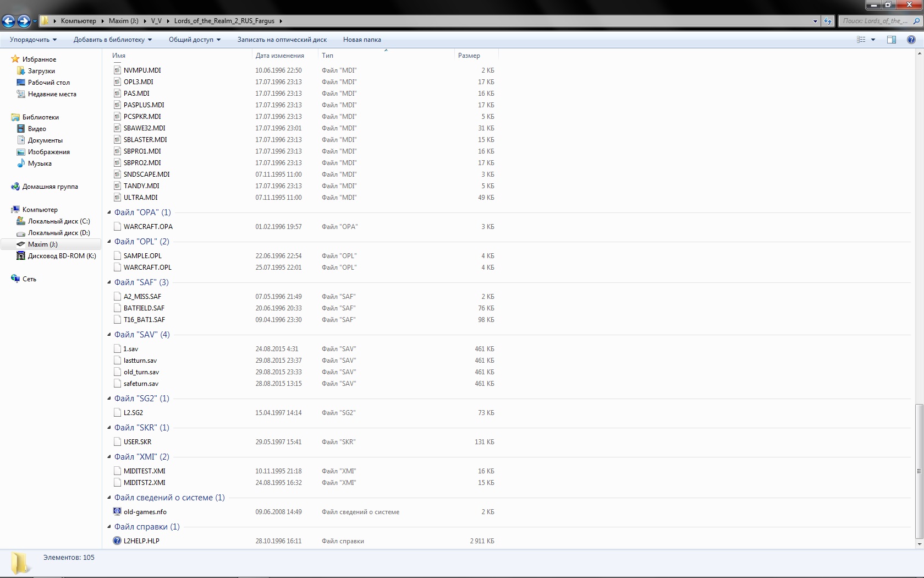Image resolution: width=924 pixels, height=578 pixels.
Task: Click the Video library icon
Action: click(21, 128)
